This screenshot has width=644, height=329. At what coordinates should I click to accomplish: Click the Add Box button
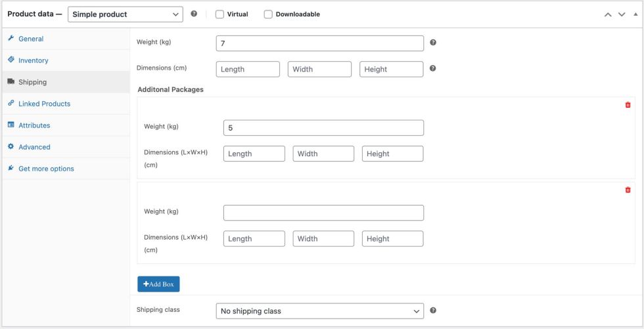tap(158, 284)
